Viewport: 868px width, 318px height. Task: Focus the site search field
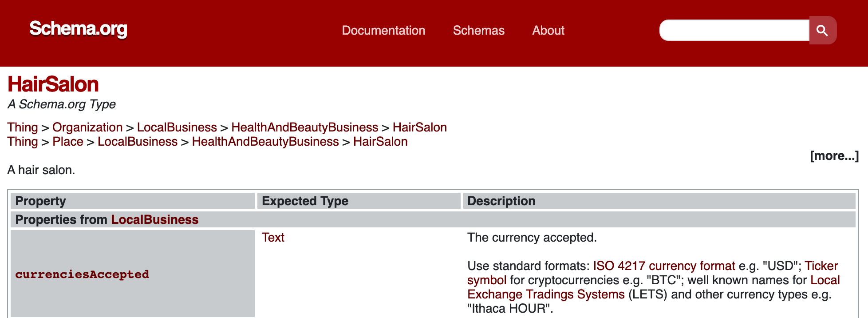pyautogui.click(x=734, y=30)
